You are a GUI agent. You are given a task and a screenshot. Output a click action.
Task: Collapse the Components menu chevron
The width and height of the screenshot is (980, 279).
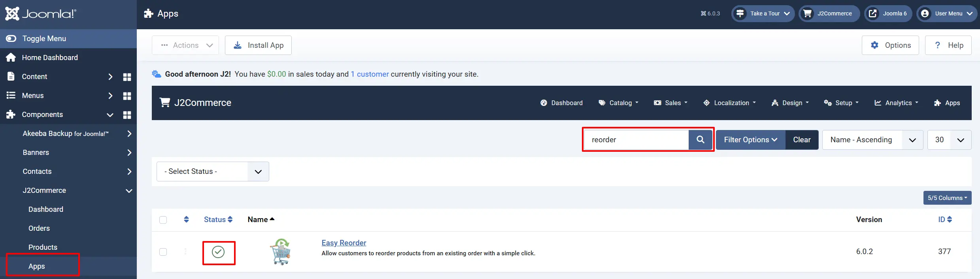pyautogui.click(x=110, y=115)
